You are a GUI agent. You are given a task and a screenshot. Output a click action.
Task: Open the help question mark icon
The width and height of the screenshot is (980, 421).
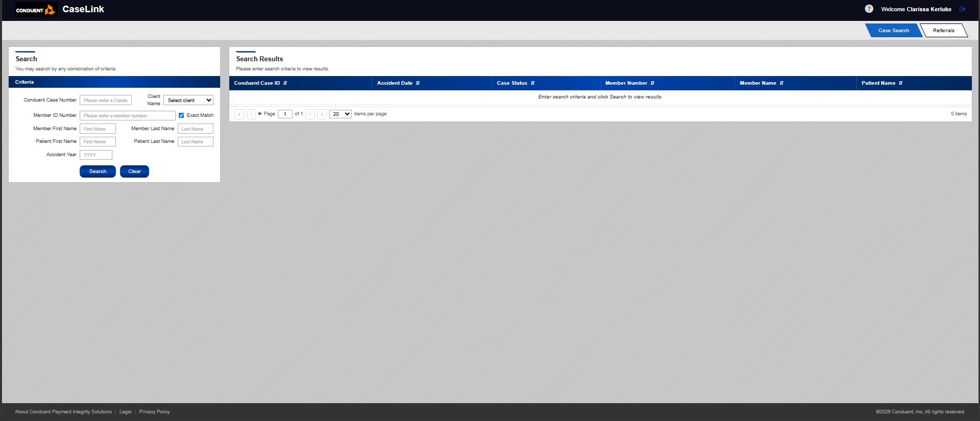click(x=869, y=9)
